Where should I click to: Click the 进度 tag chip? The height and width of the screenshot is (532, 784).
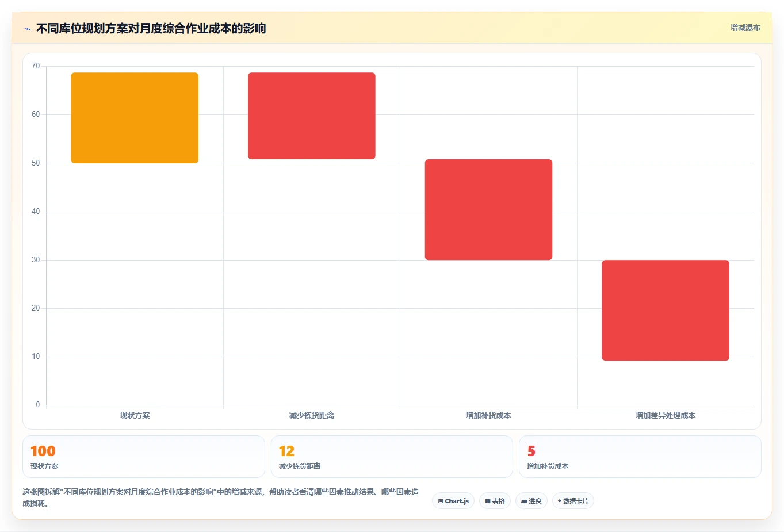[x=531, y=501]
